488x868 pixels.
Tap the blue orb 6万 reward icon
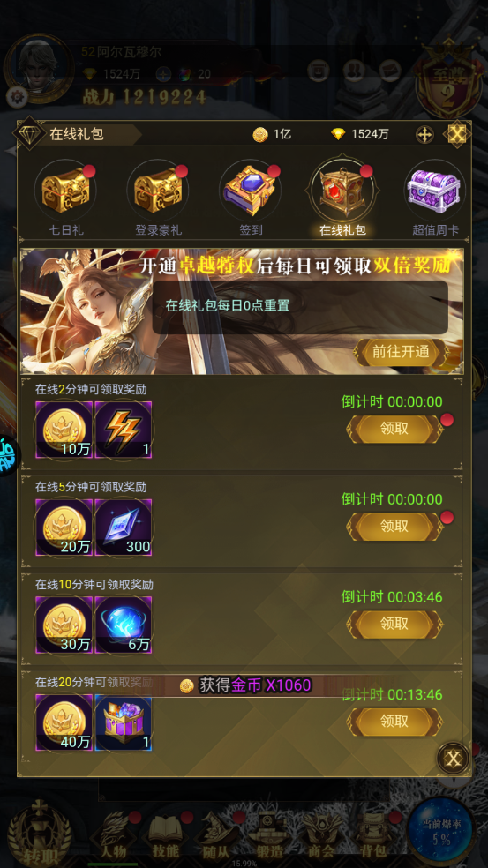123,625
